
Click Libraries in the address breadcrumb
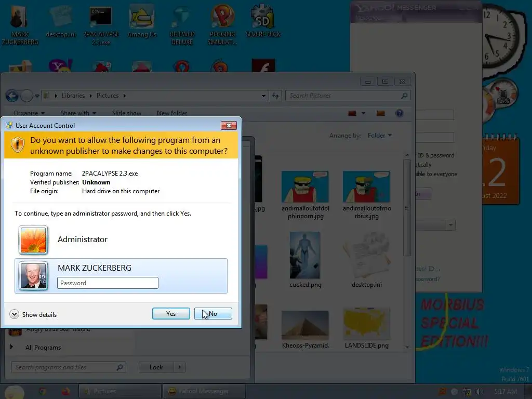73,96
